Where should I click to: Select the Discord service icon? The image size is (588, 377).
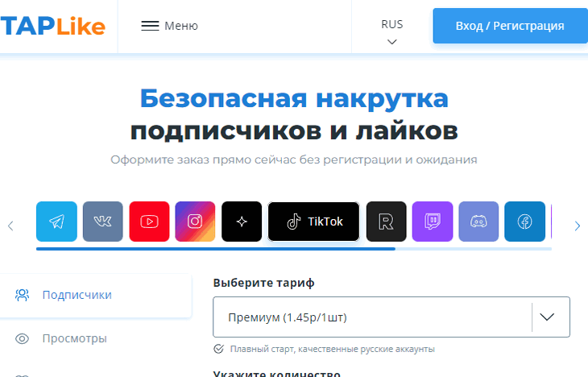tap(478, 222)
